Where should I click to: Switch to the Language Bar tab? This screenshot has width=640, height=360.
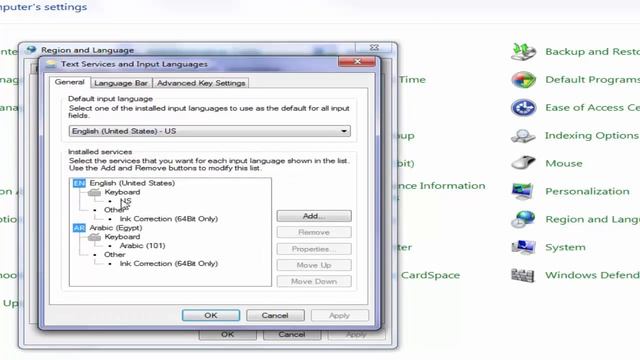point(121,83)
